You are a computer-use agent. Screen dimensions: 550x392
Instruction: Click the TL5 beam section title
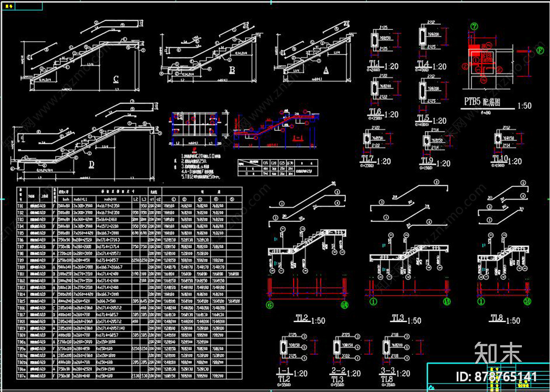423,118
